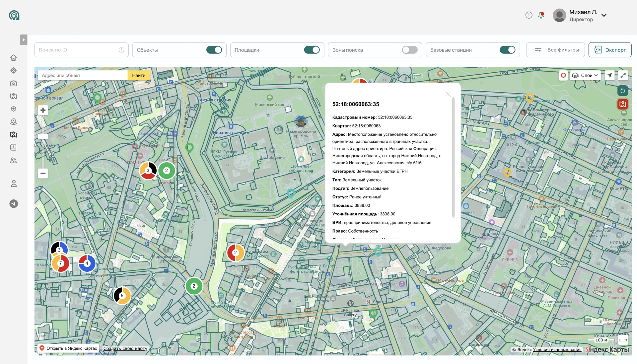The height and width of the screenshot is (364, 637).
Task: Open Создать свою карту link
Action: pyautogui.click(x=125, y=348)
